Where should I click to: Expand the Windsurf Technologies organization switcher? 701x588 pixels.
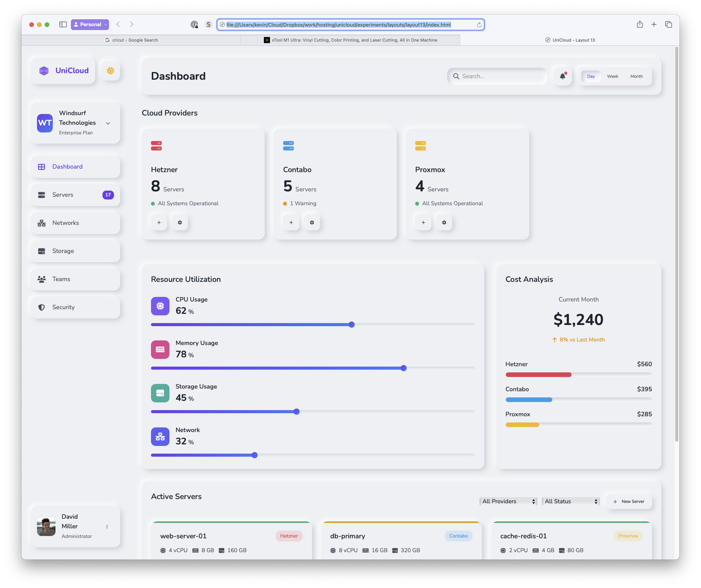108,123
